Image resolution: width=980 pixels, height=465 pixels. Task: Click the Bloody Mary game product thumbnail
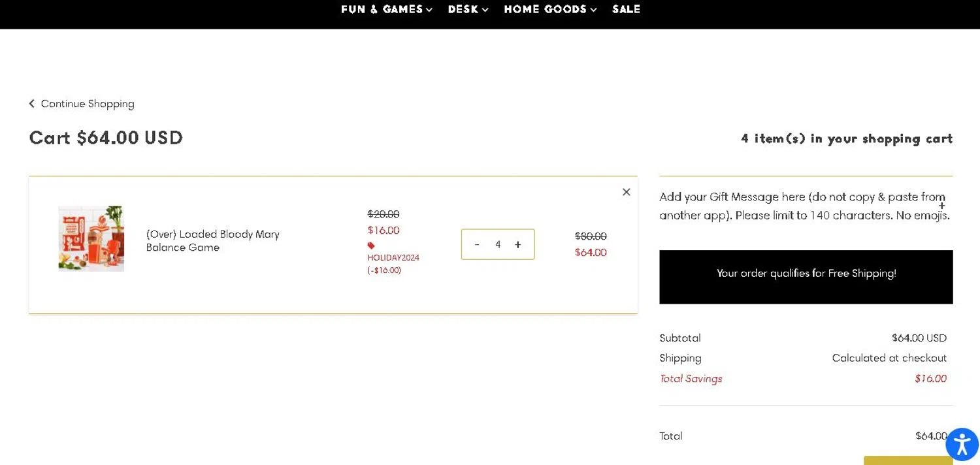point(91,238)
